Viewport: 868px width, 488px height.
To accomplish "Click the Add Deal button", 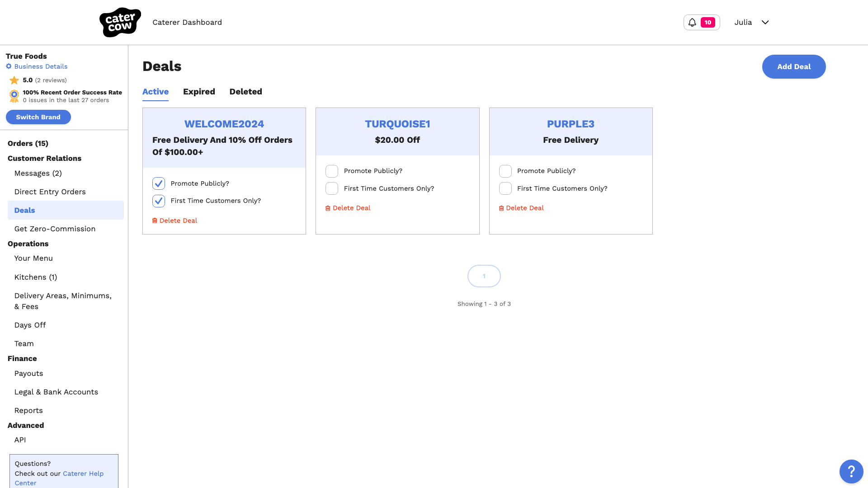I will 794,66.
